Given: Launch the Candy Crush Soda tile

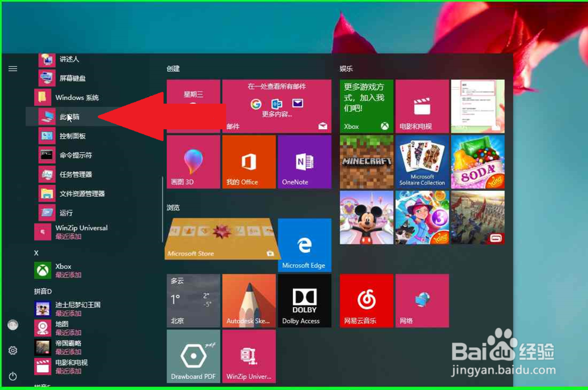Looking at the screenshot, I should tap(477, 162).
